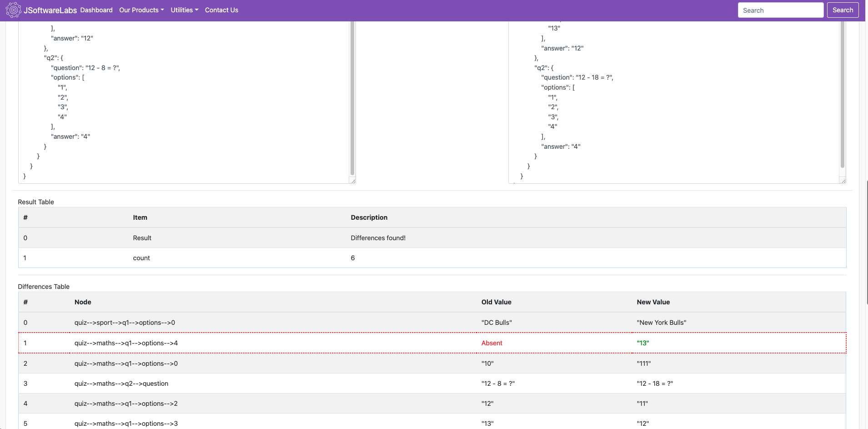Focus the Search input field

[780, 10]
